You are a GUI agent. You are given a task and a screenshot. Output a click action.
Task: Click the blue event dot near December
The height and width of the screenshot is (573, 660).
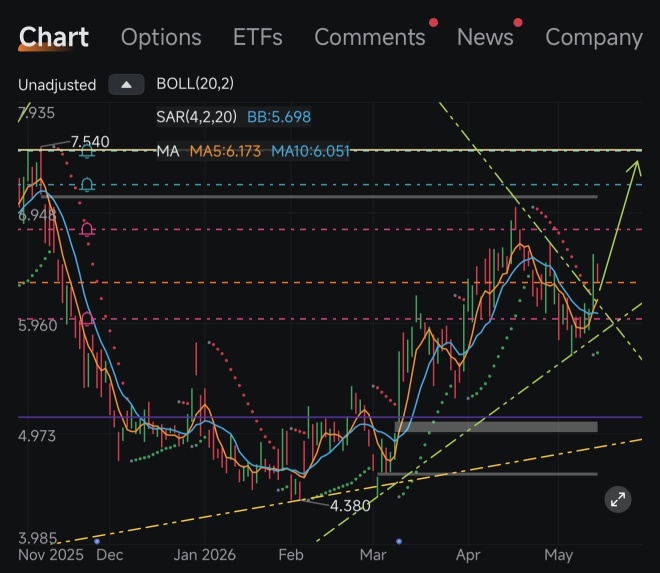click(97, 541)
